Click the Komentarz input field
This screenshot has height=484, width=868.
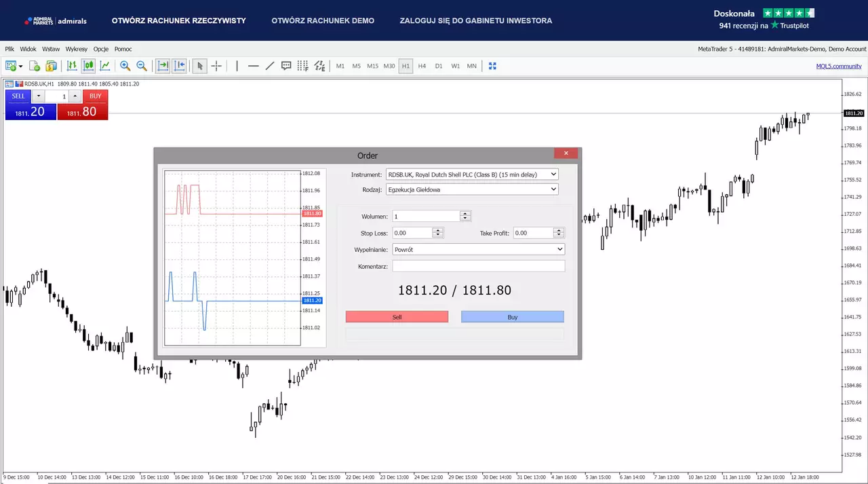(478, 266)
